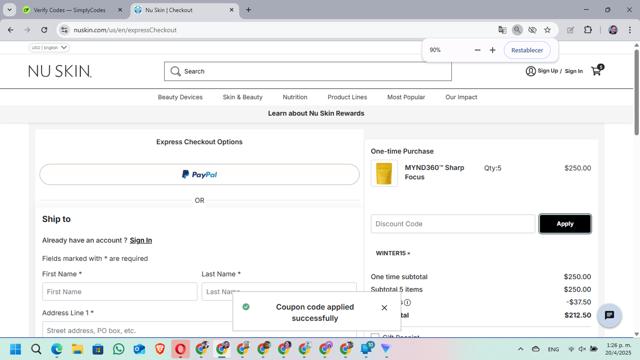
Task: Launch Microsoft Edge from taskbar
Action: [57, 349]
